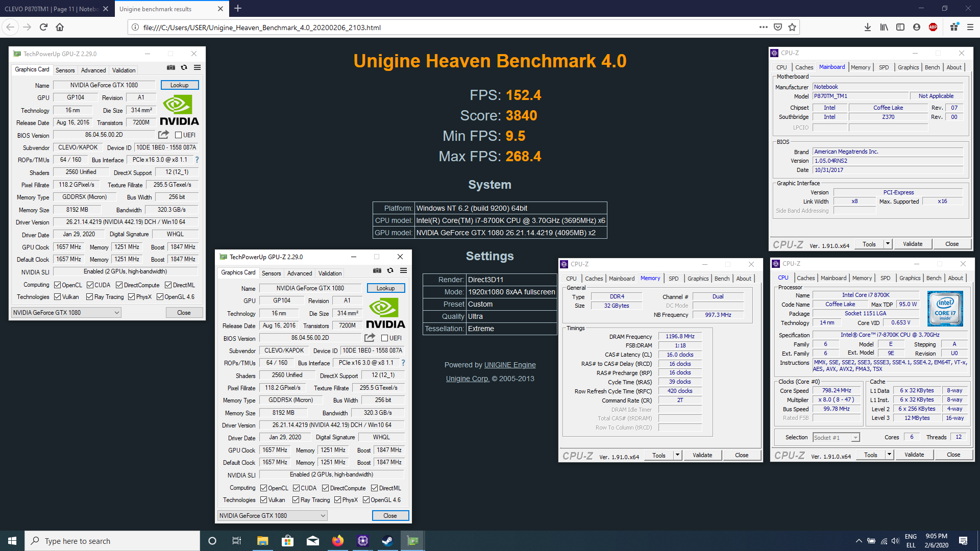Expand Tools dropdown arrow in CPU tab CPU-Z window
Image resolution: width=980 pixels, height=551 pixels.
[889, 455]
